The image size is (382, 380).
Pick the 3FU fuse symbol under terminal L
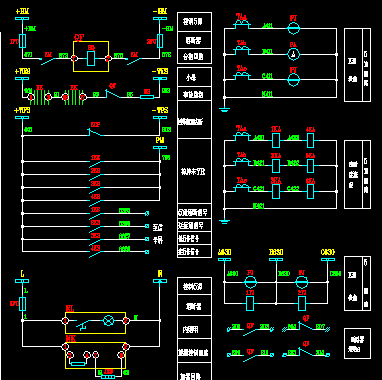click(x=22, y=304)
